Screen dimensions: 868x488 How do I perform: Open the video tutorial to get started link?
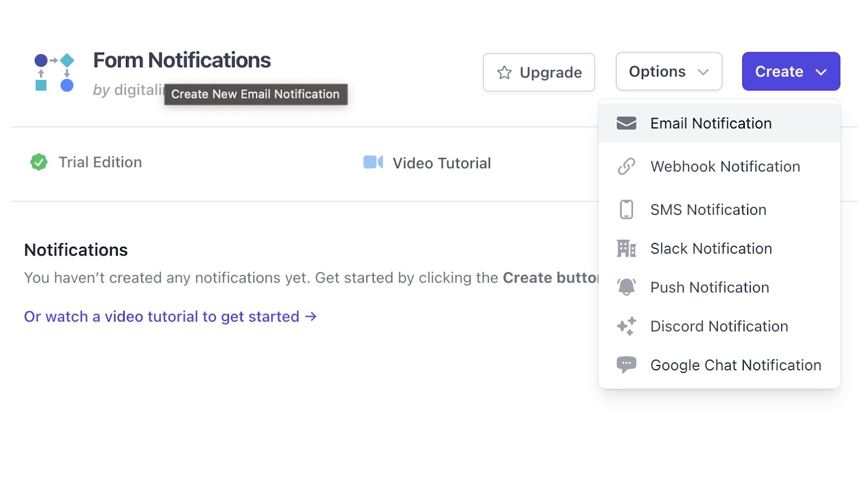170,317
